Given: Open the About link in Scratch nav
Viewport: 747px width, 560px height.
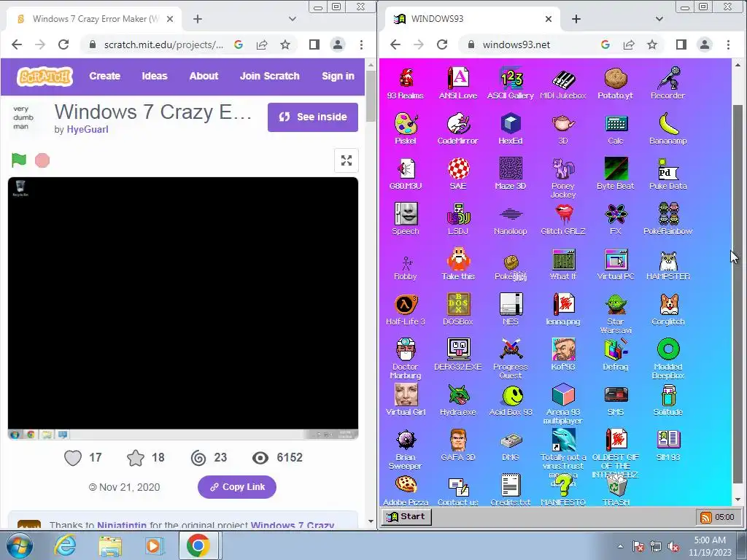Looking at the screenshot, I should pos(204,76).
